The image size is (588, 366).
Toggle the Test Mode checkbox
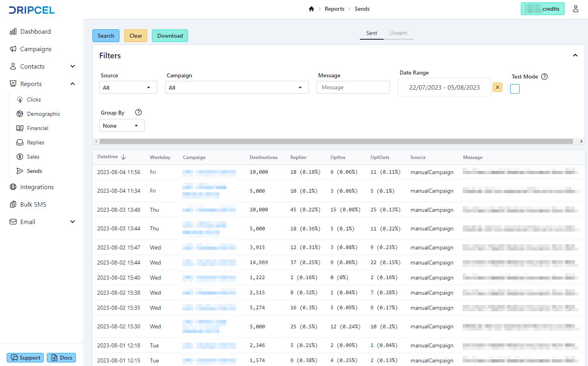[515, 89]
